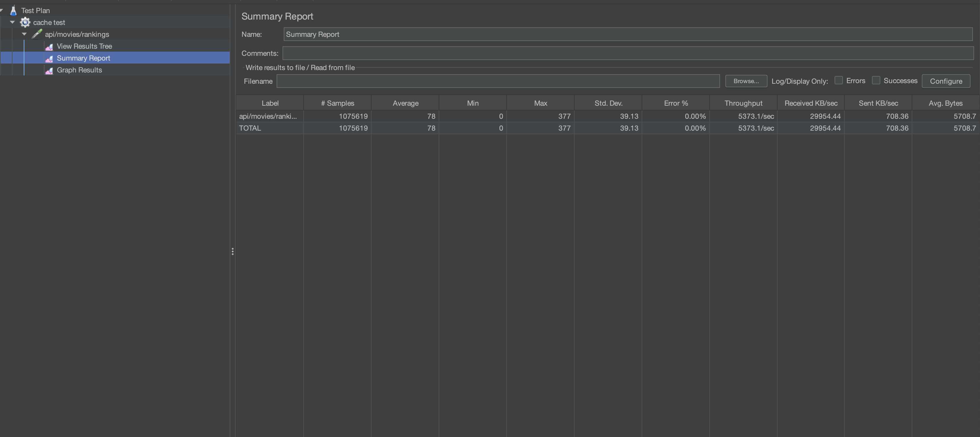
Task: Grab the vertical panel divider handle
Action: [232, 251]
